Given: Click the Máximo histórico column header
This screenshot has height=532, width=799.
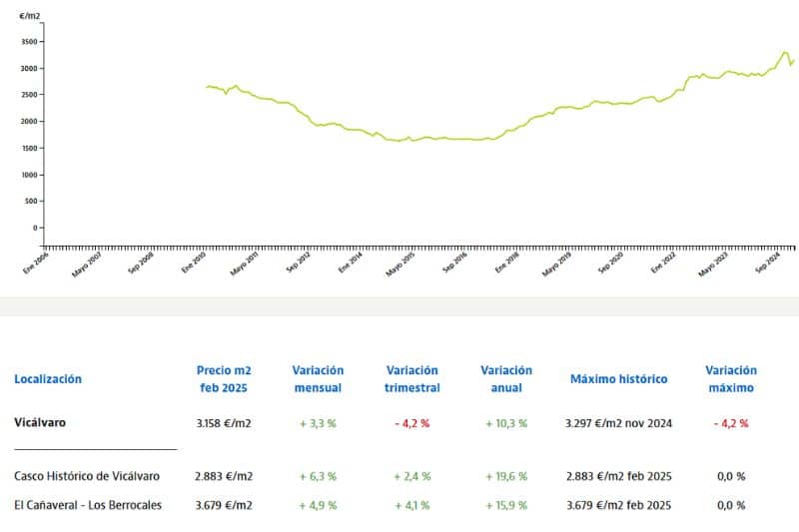Looking at the screenshot, I should click(x=618, y=379).
